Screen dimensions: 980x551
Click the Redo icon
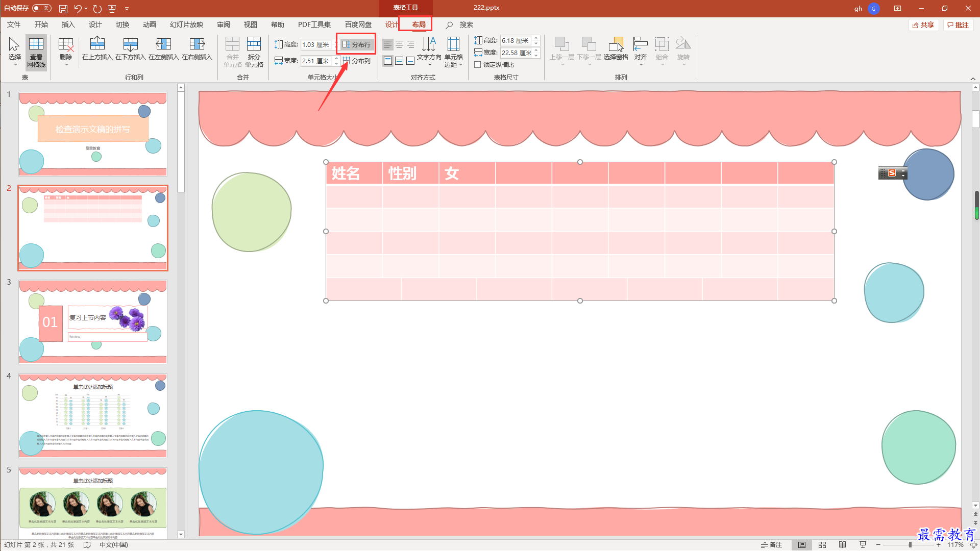[97, 9]
